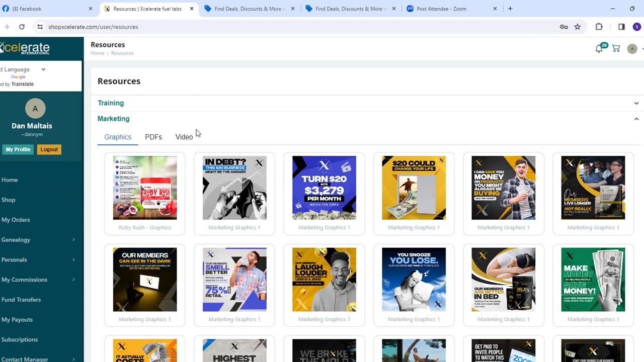The width and height of the screenshot is (644, 362).
Task: Open Turn $20 into $3,279 graphic
Action: pyautogui.click(x=324, y=188)
